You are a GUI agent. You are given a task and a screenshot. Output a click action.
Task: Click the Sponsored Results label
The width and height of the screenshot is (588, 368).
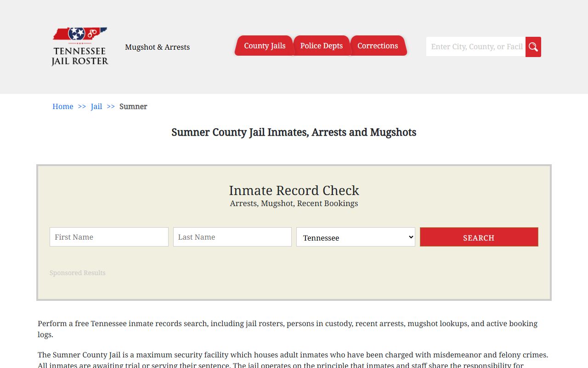click(x=78, y=273)
